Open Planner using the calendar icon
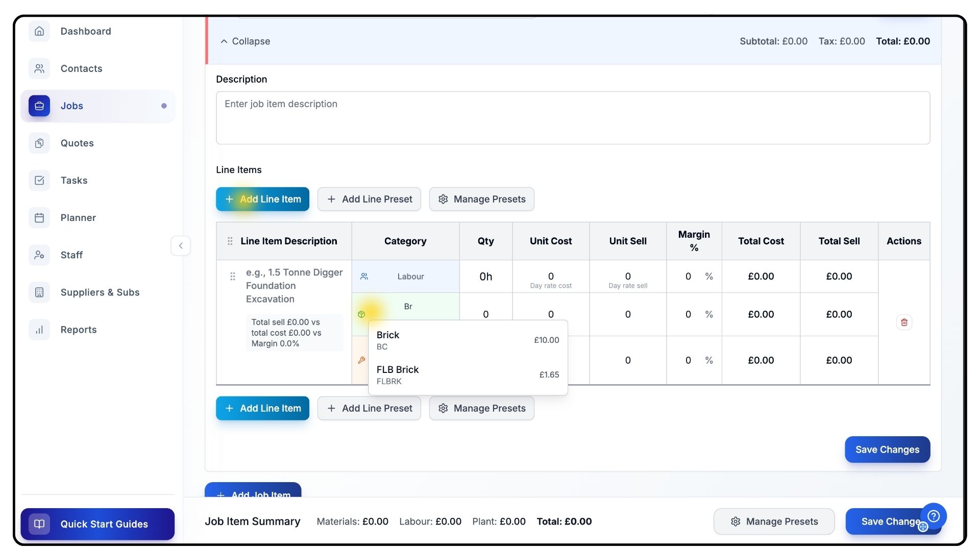Viewport: 980px width, 551px height. [x=39, y=218]
